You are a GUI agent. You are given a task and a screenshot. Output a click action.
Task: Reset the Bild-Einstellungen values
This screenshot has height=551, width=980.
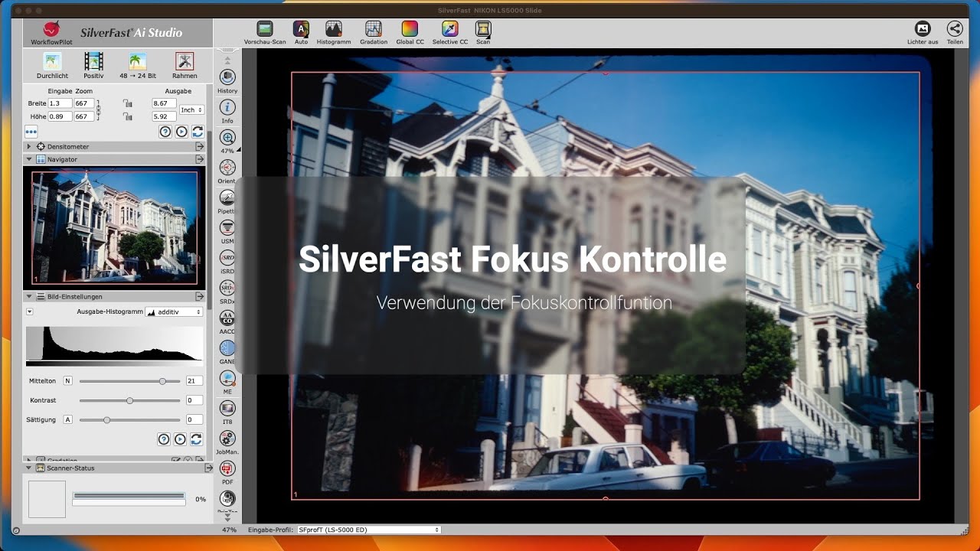(x=196, y=439)
